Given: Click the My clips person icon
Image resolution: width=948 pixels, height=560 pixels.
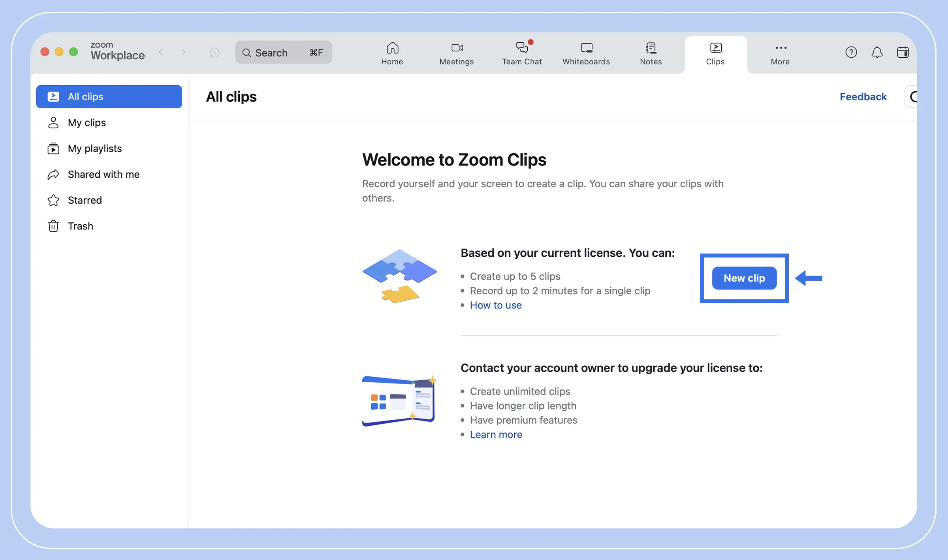Looking at the screenshot, I should (53, 122).
